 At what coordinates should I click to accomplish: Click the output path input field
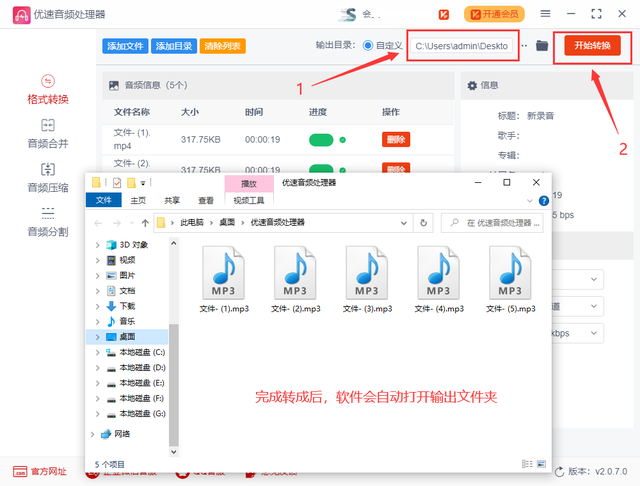point(462,46)
